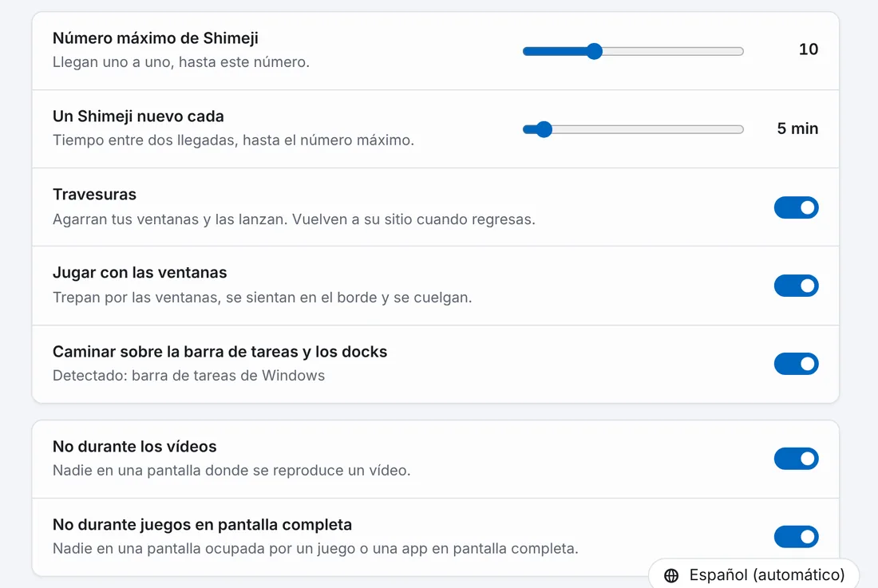878x588 pixels.
Task: Click the text Nadie en una pantalla donde se reproduce
Action: 231,471
